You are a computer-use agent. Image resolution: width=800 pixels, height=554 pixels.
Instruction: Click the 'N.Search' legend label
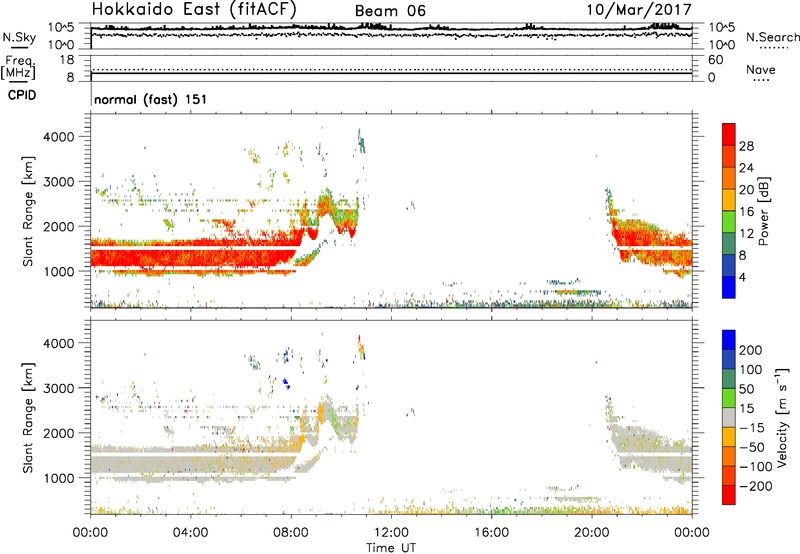pyautogui.click(x=772, y=37)
